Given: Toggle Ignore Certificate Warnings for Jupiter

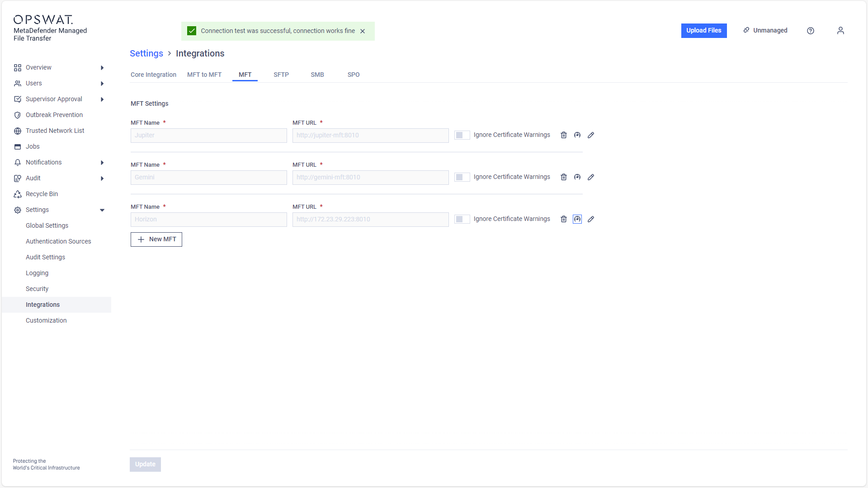Looking at the screenshot, I should (462, 135).
